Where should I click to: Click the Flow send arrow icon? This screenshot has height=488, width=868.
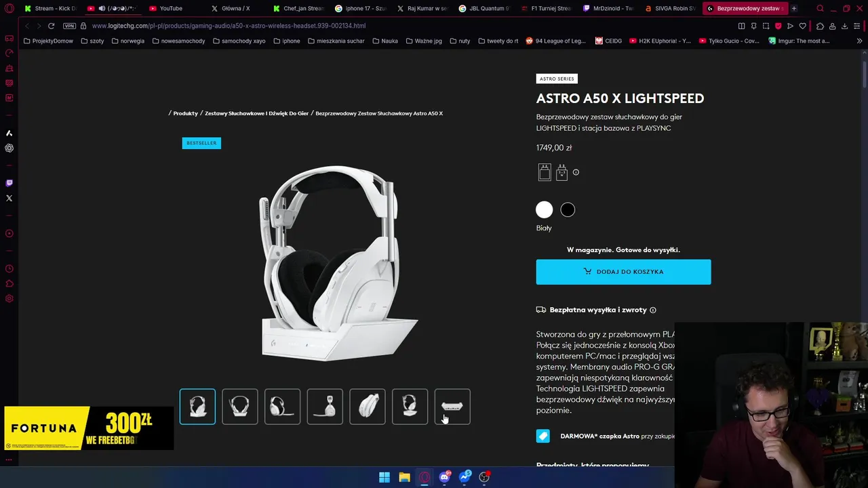coord(790,26)
